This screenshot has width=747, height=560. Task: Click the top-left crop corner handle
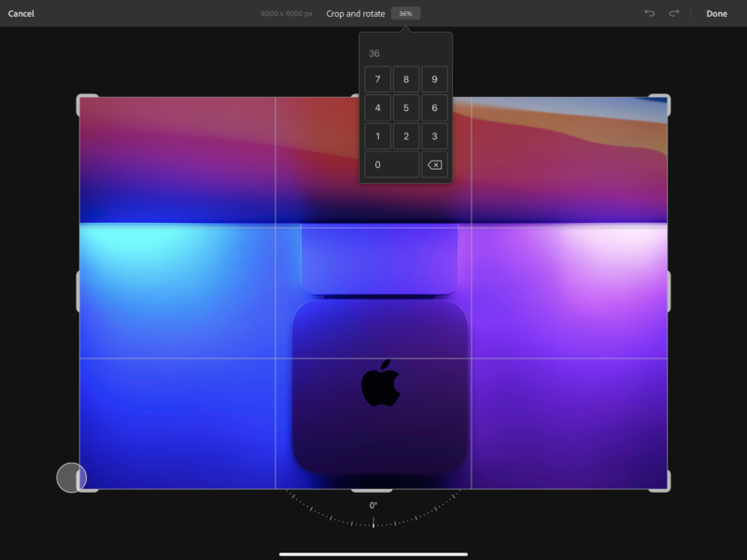point(87,105)
